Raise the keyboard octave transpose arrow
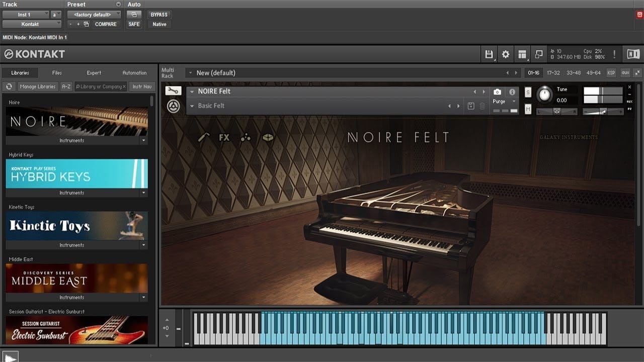The width and height of the screenshot is (644, 362). pyautogui.click(x=167, y=320)
